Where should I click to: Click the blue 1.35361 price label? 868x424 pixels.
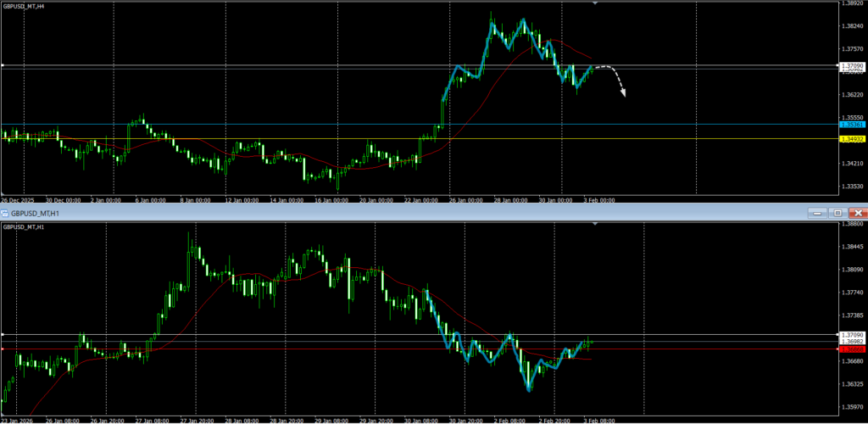(x=851, y=125)
